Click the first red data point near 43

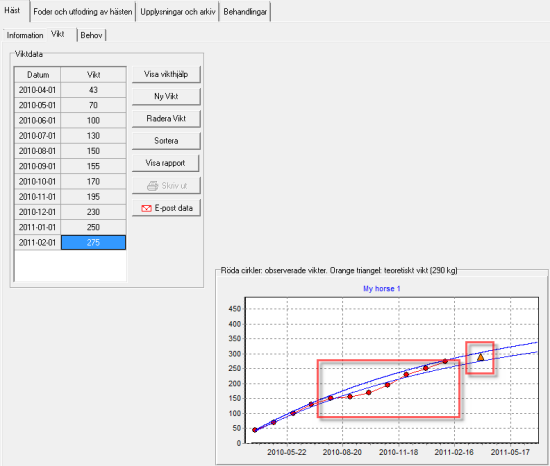(x=255, y=430)
